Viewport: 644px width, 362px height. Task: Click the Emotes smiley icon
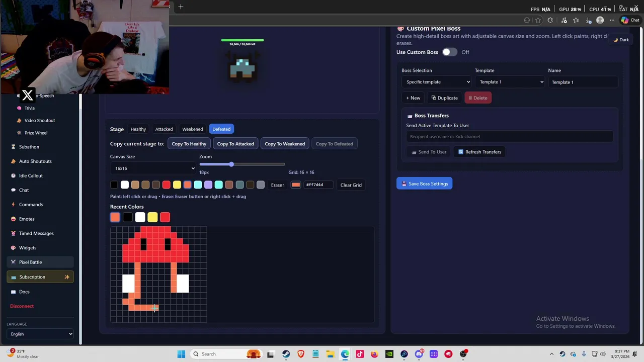[13, 219]
